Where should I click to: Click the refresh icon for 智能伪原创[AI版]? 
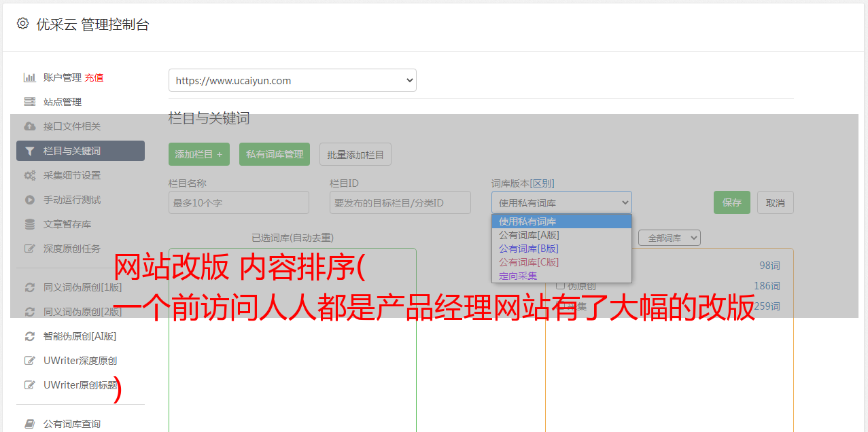click(x=30, y=336)
